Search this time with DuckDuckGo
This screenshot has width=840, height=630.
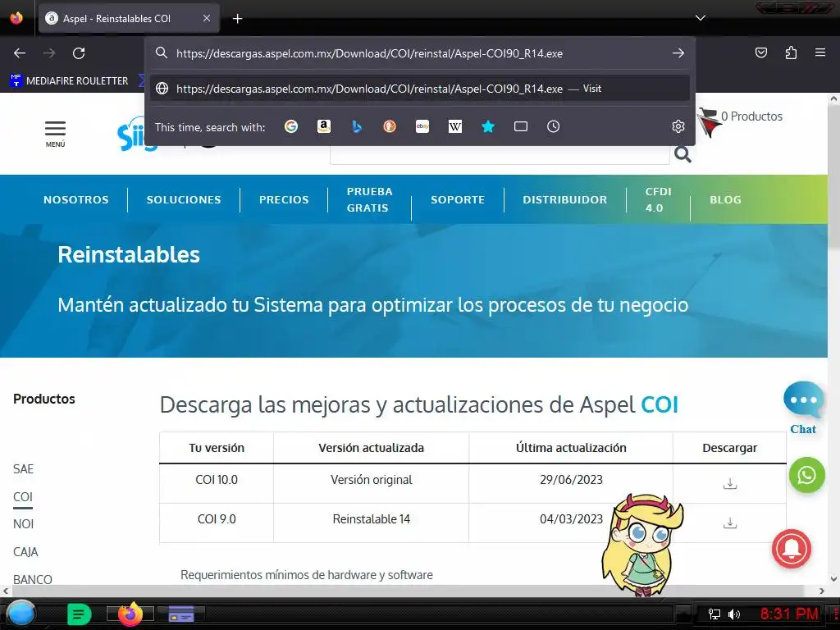click(390, 126)
